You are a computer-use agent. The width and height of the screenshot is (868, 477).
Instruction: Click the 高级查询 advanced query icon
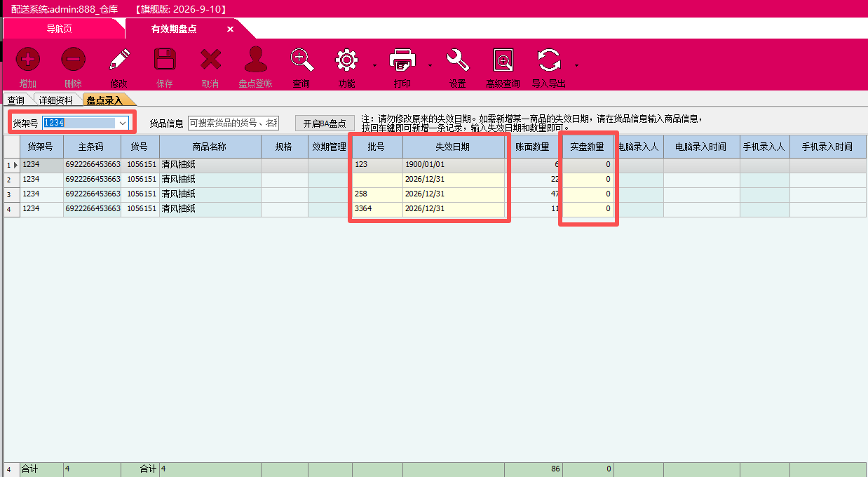click(x=503, y=60)
